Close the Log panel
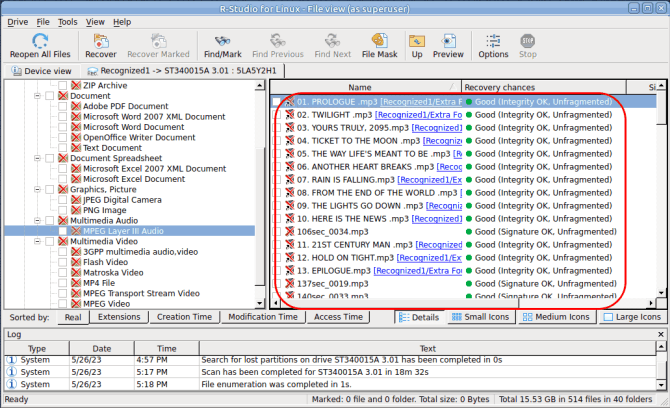 tap(661, 335)
